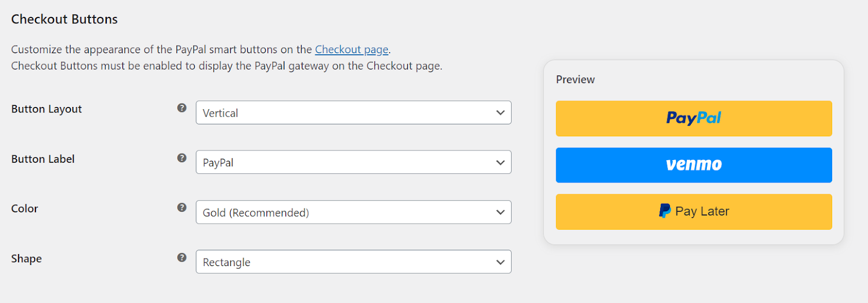The image size is (868, 303).
Task: Click the chevron arrow of the Shape select
Action: pyautogui.click(x=500, y=262)
